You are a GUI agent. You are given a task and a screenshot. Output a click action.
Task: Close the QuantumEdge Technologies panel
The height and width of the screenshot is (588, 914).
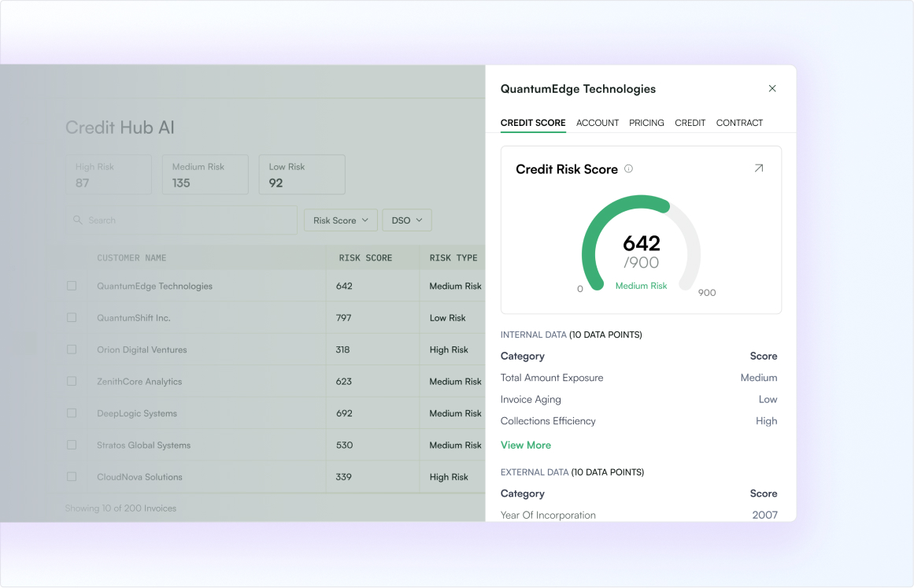click(x=772, y=89)
